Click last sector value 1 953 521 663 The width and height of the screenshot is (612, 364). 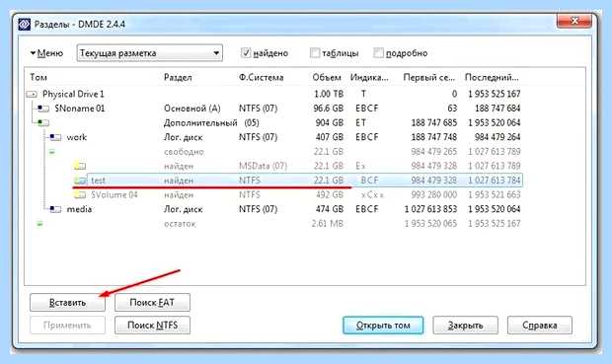[x=495, y=194]
